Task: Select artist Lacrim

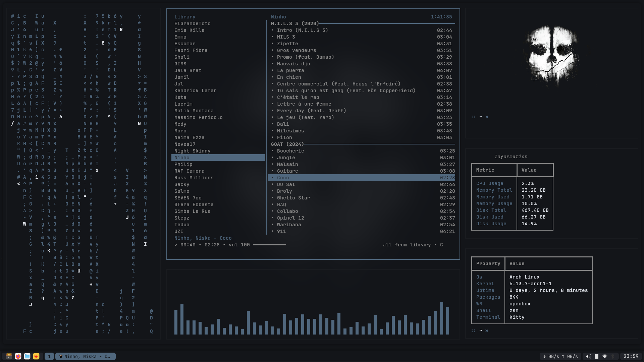Action: pyautogui.click(x=183, y=104)
